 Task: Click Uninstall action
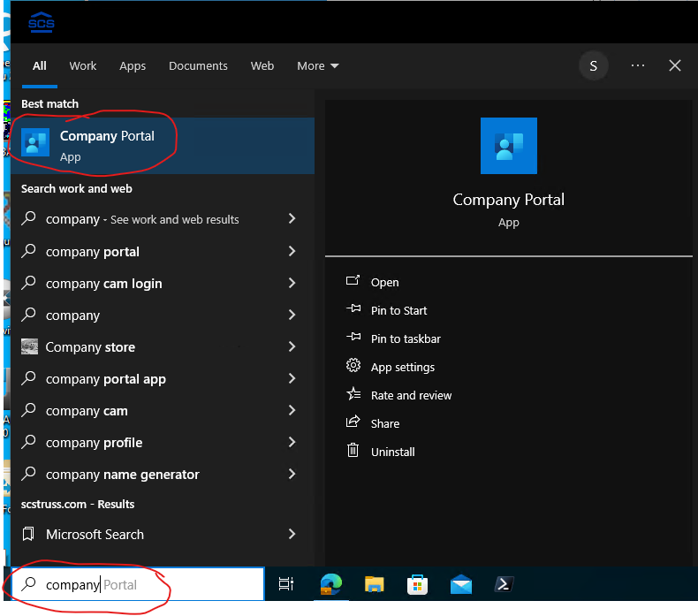(392, 452)
